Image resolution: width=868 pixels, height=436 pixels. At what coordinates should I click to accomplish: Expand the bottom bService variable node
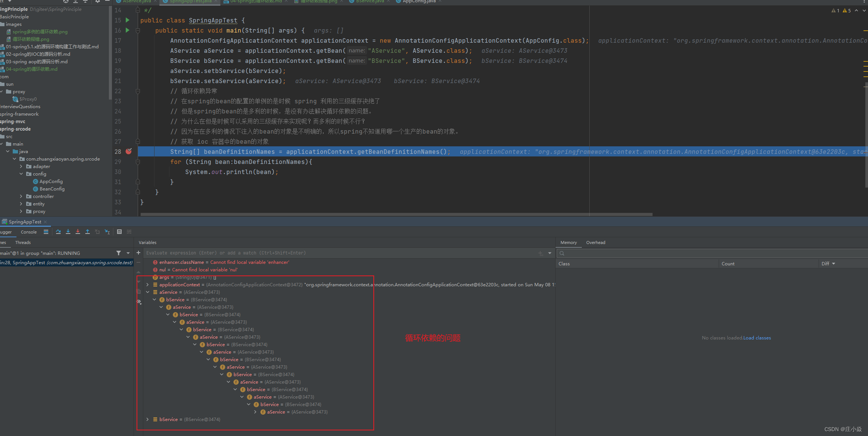[x=148, y=420]
